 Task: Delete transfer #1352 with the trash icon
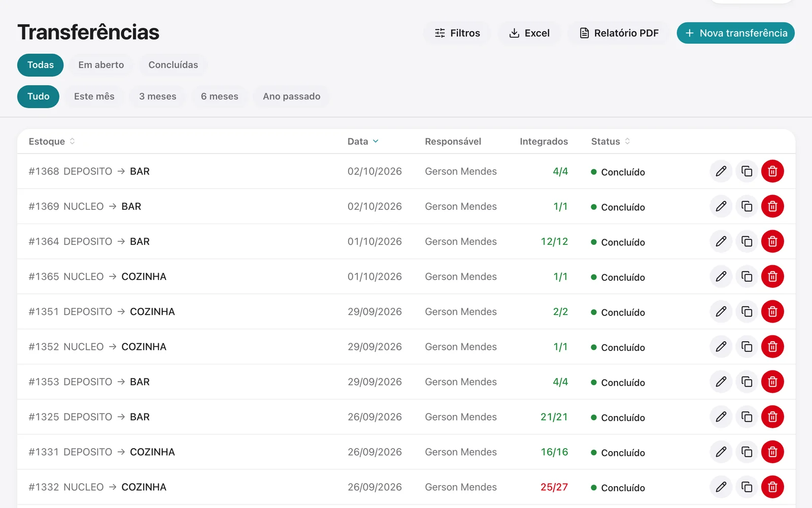[x=772, y=346]
